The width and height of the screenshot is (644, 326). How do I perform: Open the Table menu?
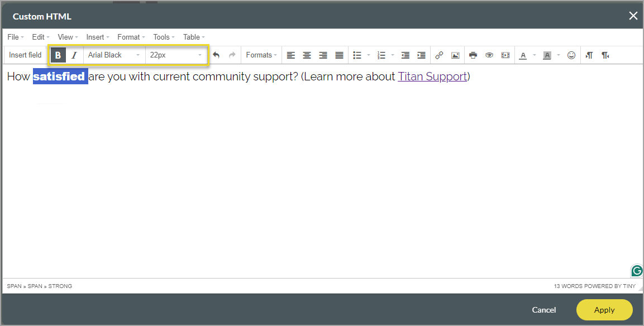click(x=193, y=37)
